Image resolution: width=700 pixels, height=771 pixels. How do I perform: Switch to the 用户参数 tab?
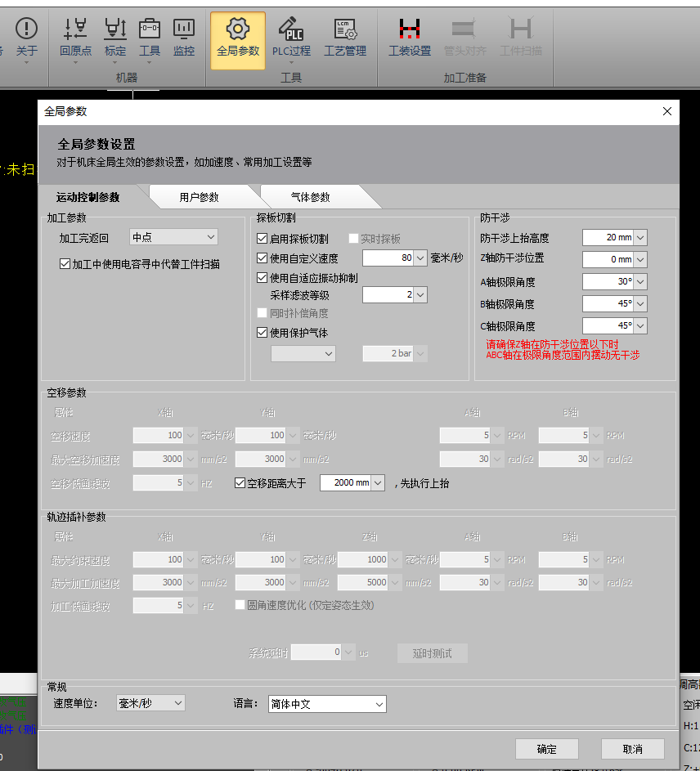199,197
